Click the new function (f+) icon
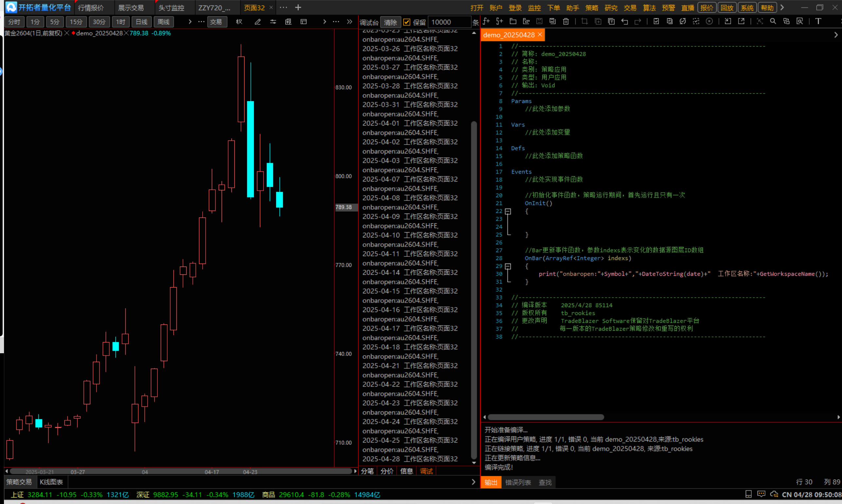Screen dimensions: 842x504 coord(486,21)
